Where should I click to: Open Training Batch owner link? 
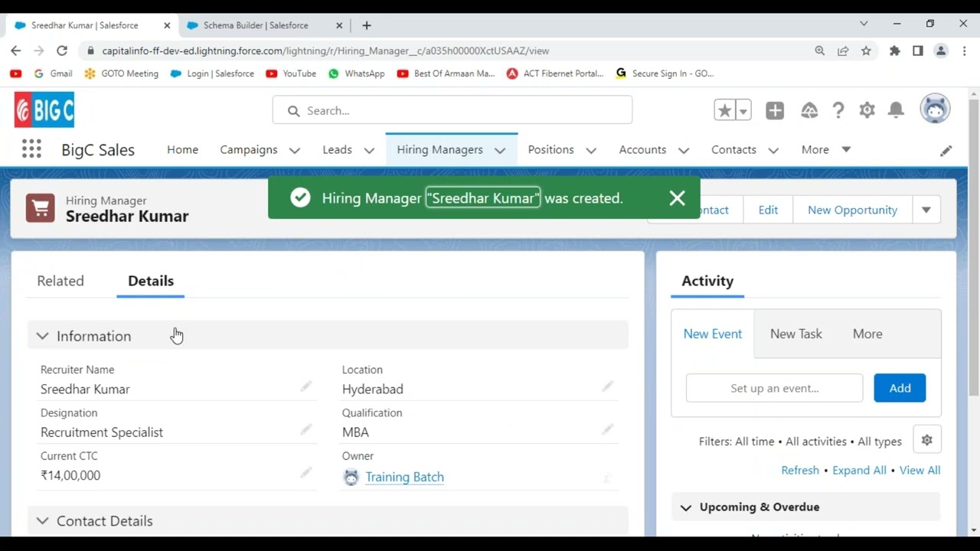coord(404,477)
